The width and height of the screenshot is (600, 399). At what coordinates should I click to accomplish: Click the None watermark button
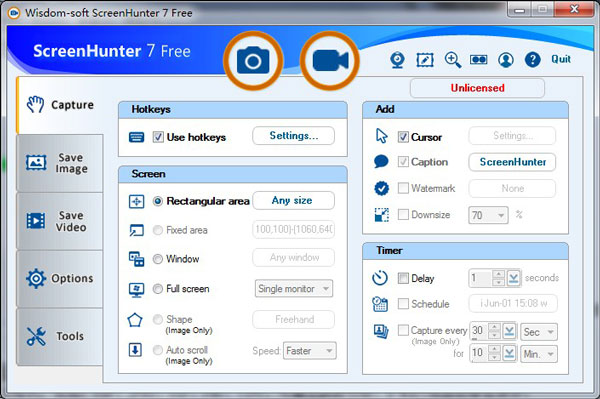[x=512, y=189]
